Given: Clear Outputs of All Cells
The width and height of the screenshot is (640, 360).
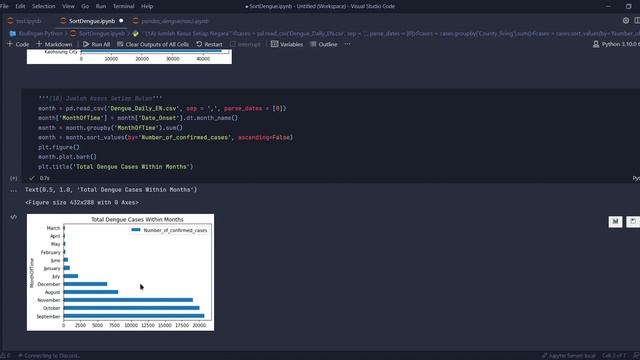Looking at the screenshot, I should tap(153, 44).
